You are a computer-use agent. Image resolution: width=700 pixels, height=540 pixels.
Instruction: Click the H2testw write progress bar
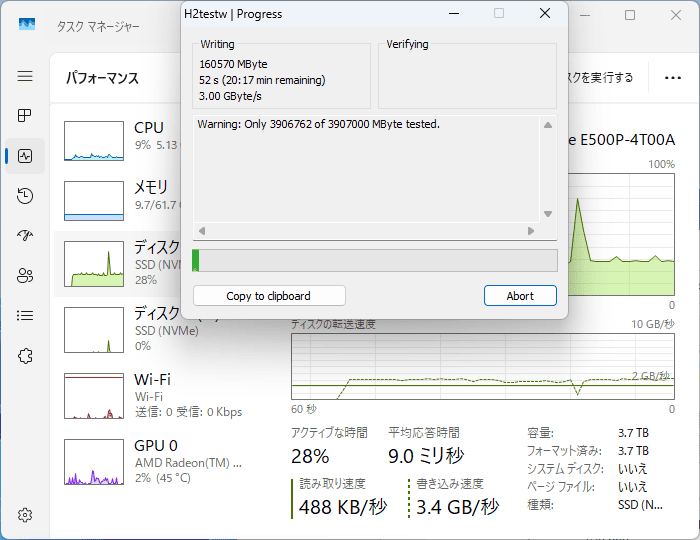coord(374,261)
